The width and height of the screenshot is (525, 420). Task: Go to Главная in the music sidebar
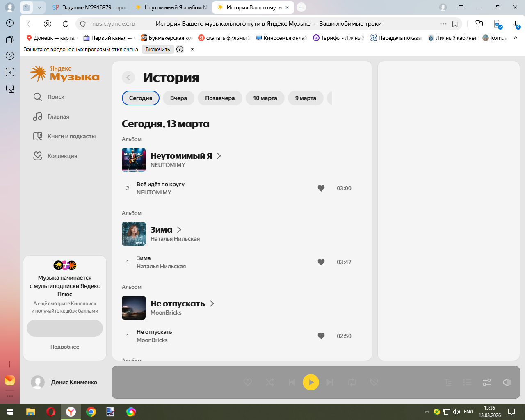pos(52,116)
